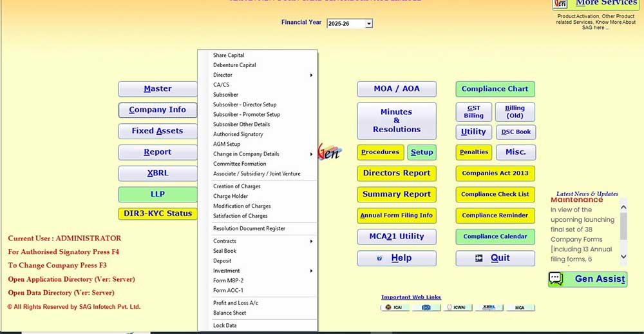Open the Compliance Calendar button
Viewport: 644px width, 334px height.
pos(495,237)
